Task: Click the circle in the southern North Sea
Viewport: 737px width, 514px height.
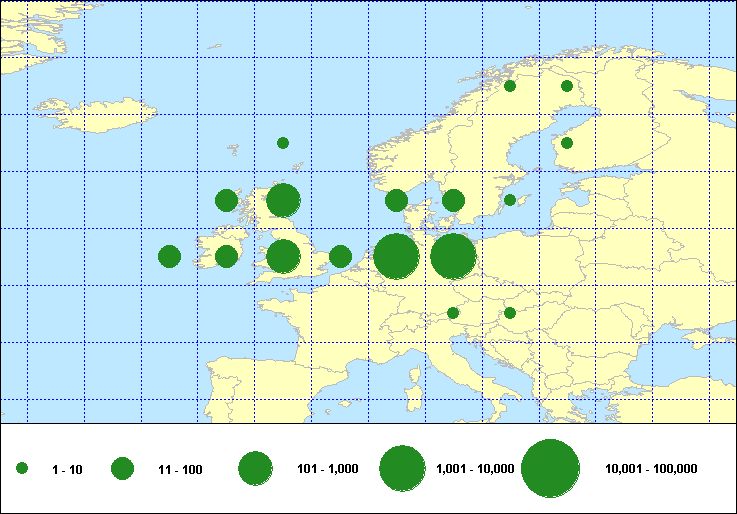Action: coord(340,257)
